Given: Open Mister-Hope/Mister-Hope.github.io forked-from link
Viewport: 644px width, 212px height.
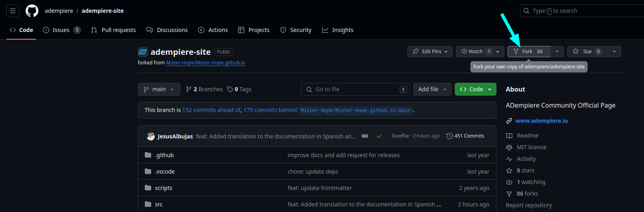Looking at the screenshot, I should coord(206,63).
